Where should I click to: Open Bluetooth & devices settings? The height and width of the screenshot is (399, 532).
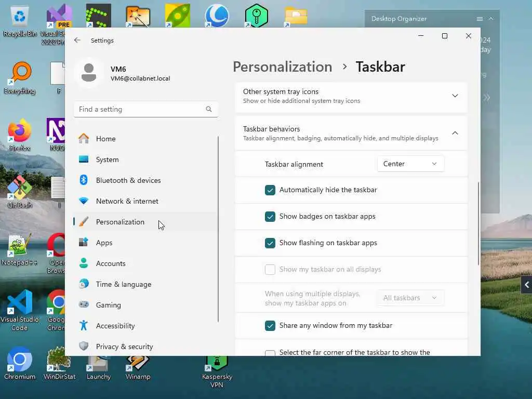click(146, 180)
